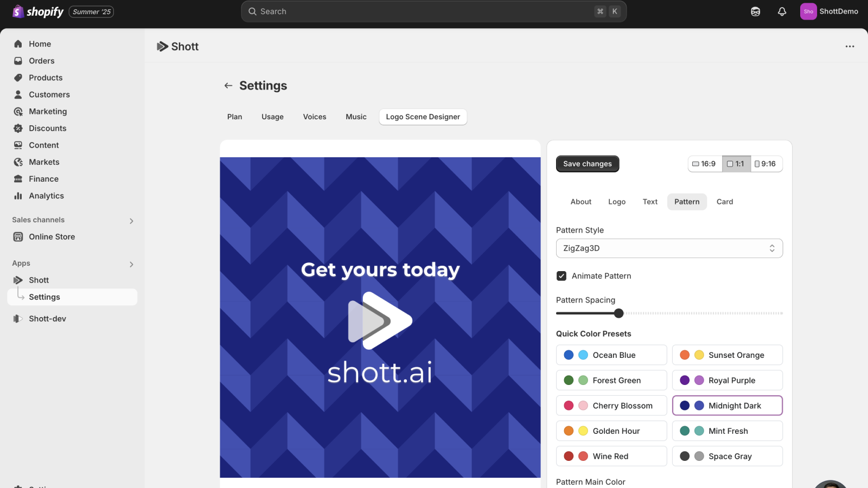Click the Shopify logo

[38, 11]
